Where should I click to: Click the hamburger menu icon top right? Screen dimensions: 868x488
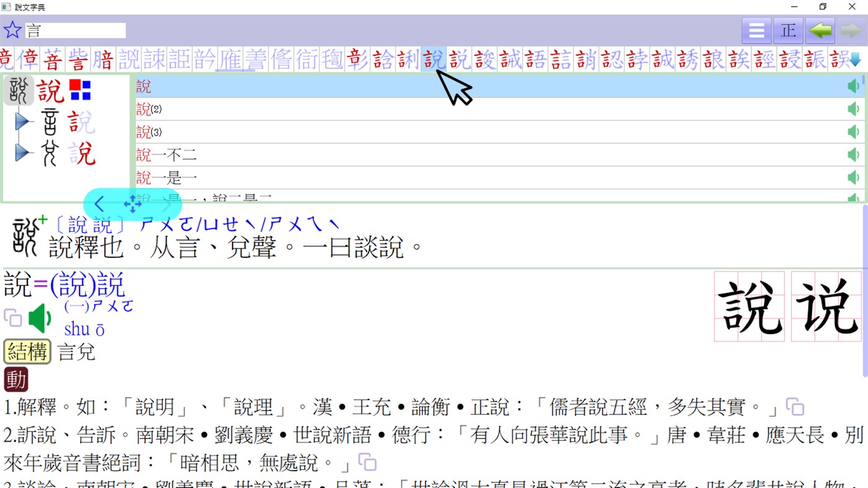click(x=756, y=30)
